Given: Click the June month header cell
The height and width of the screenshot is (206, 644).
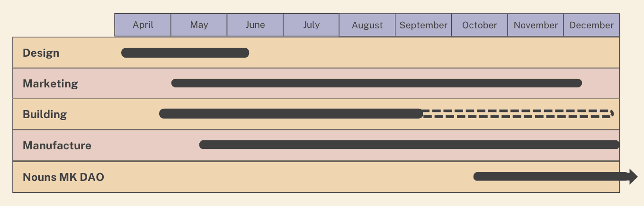Looking at the screenshot, I should 255,25.
